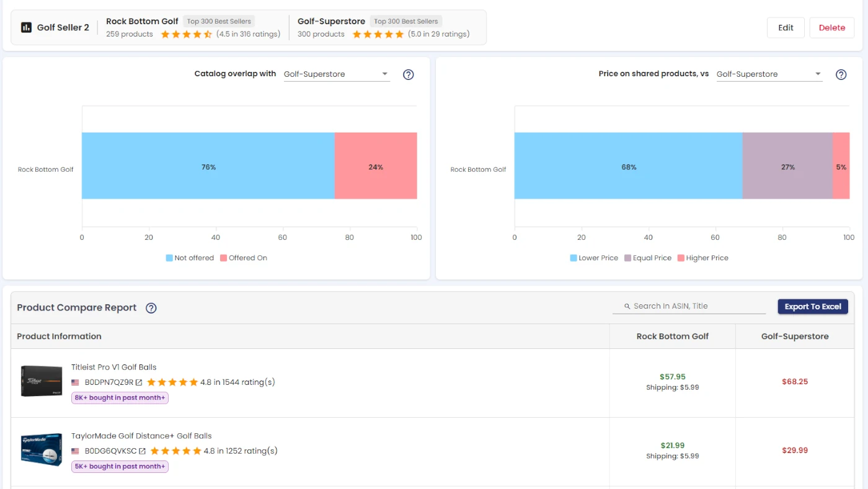Click the Golf-Superstore seller name in header

(x=331, y=21)
